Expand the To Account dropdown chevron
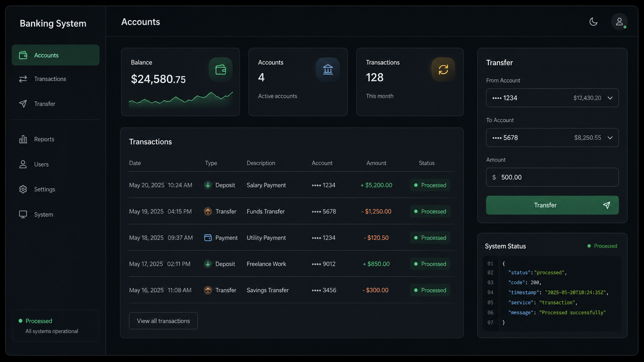 click(610, 138)
